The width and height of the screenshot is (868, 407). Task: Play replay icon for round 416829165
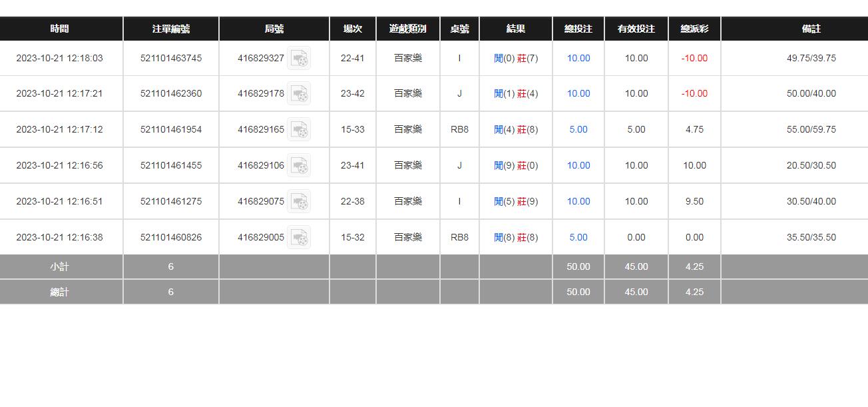[x=299, y=130]
